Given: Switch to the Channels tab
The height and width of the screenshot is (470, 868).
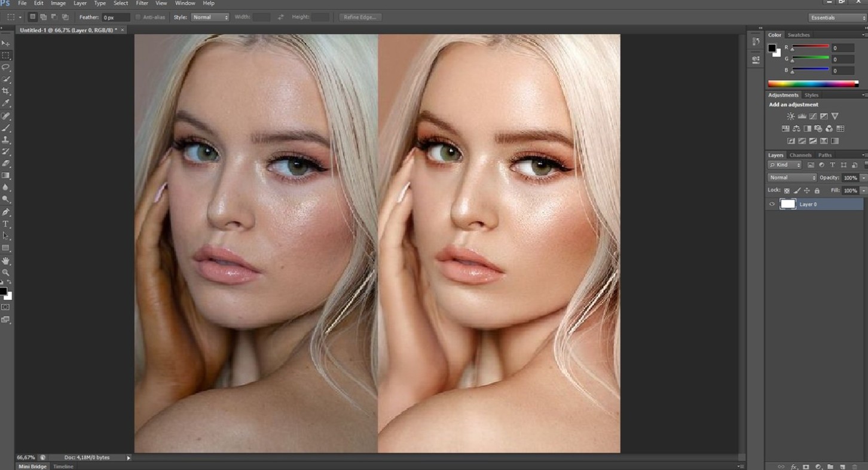Looking at the screenshot, I should 800,155.
